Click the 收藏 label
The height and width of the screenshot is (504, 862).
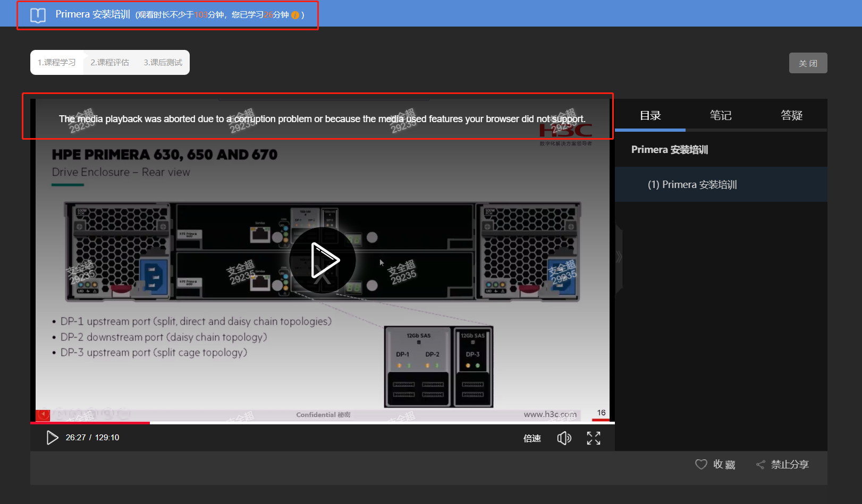click(724, 465)
